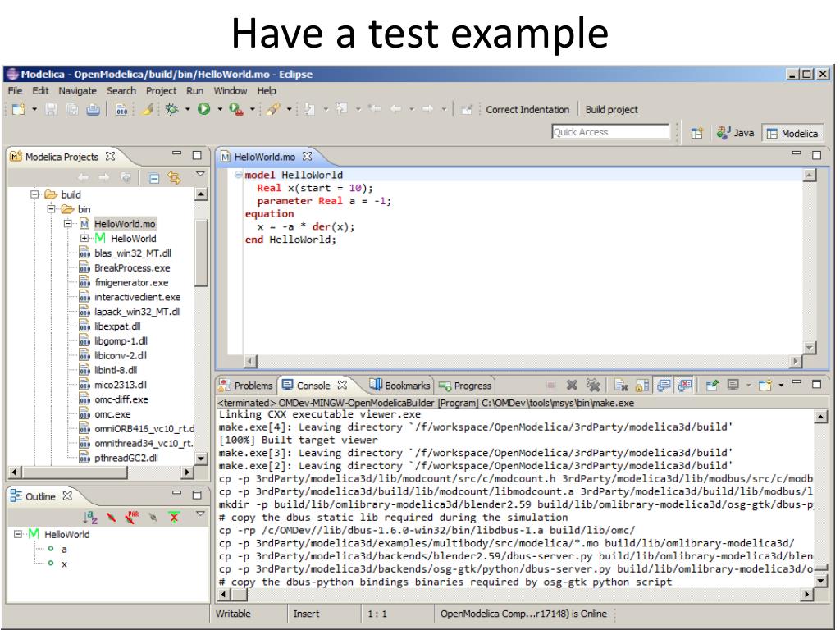
Task: Click Remove All Terminated Launches double-X icon
Action: pyautogui.click(x=592, y=385)
